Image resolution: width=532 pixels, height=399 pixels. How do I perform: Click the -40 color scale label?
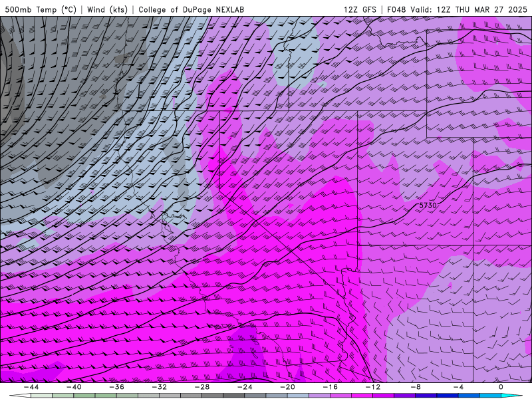pyautogui.click(x=74, y=387)
